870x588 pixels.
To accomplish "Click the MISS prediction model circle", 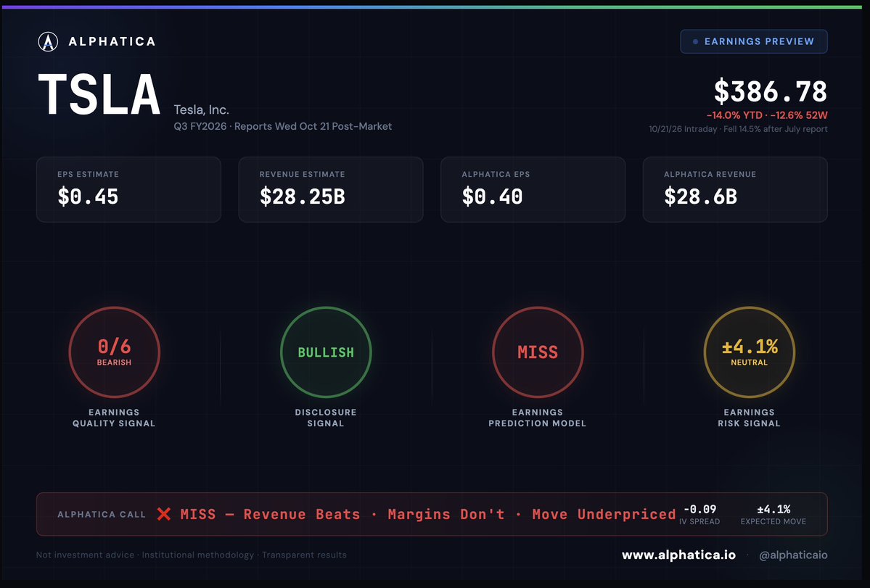I will pos(538,352).
